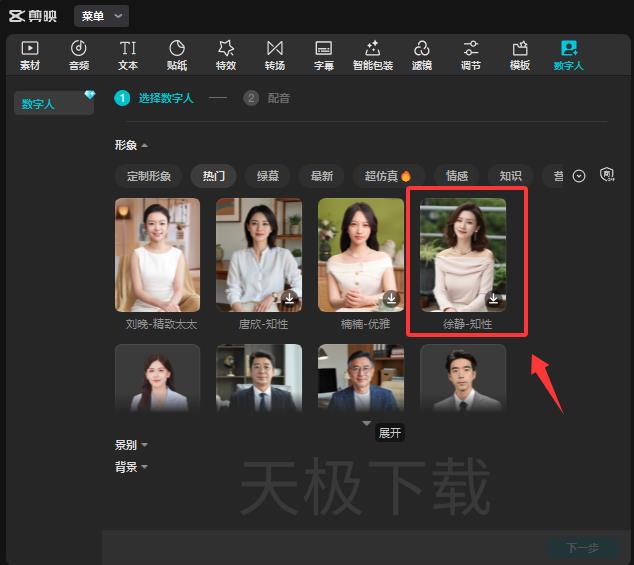Open the 转场 transitions panel
This screenshot has height=565, width=634.
(x=275, y=54)
